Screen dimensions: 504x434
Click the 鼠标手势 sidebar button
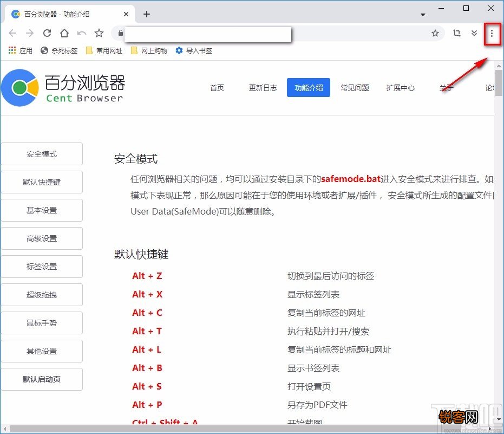[42, 323]
